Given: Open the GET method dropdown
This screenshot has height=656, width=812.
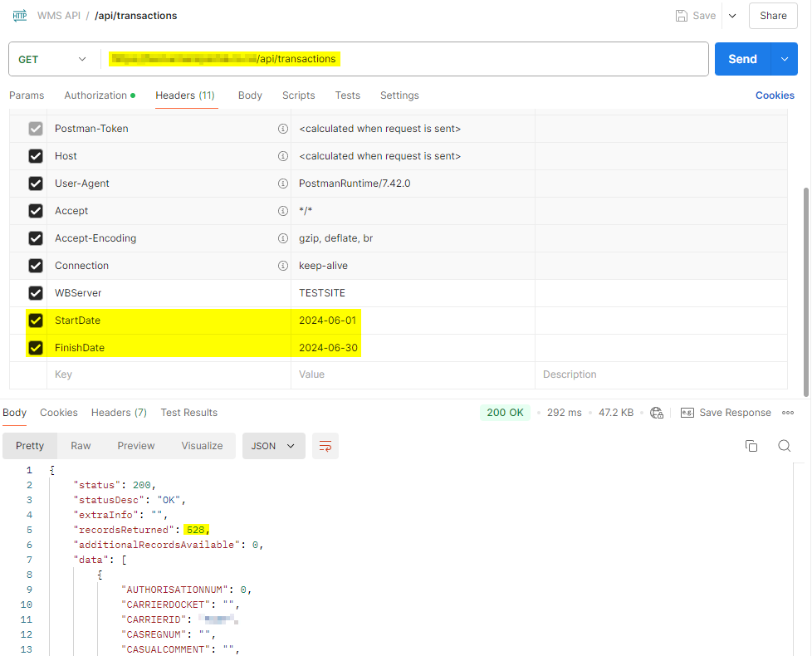Looking at the screenshot, I should click(x=52, y=60).
